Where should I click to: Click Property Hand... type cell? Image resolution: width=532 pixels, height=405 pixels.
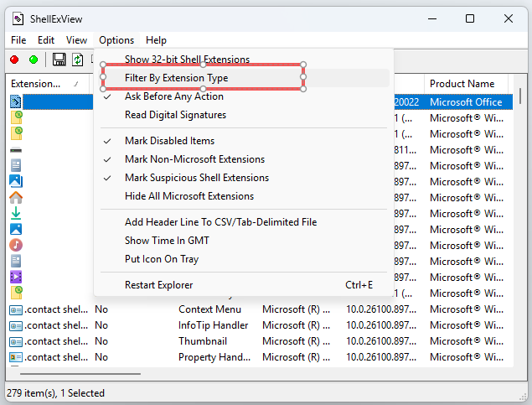click(214, 357)
